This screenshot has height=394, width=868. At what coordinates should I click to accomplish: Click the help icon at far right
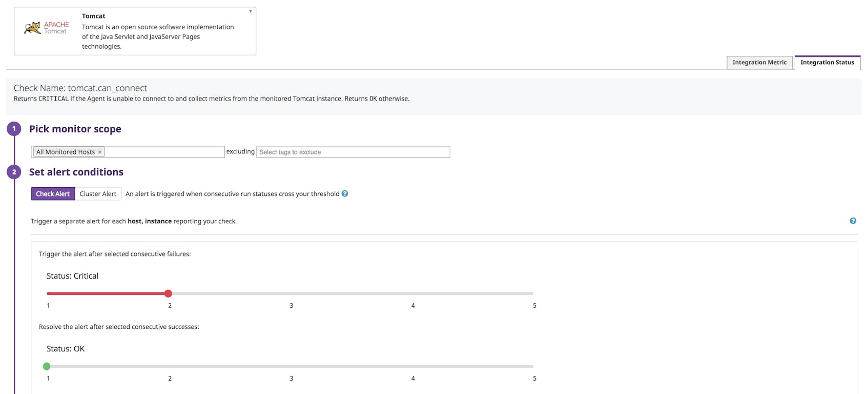(x=853, y=221)
